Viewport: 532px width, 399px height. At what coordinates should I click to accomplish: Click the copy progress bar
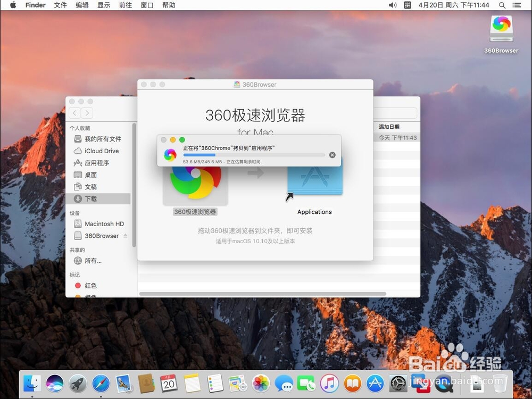point(254,155)
